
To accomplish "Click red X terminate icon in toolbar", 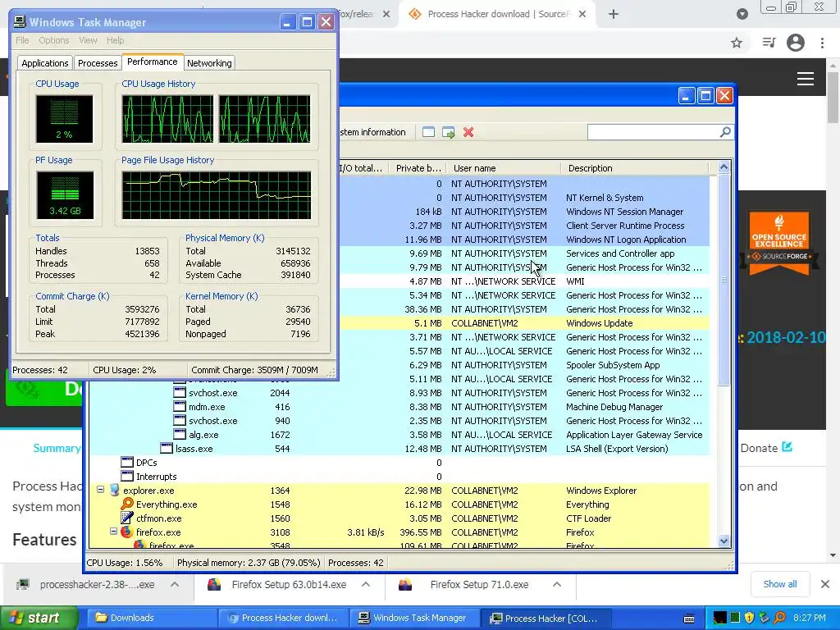I will 468,132.
